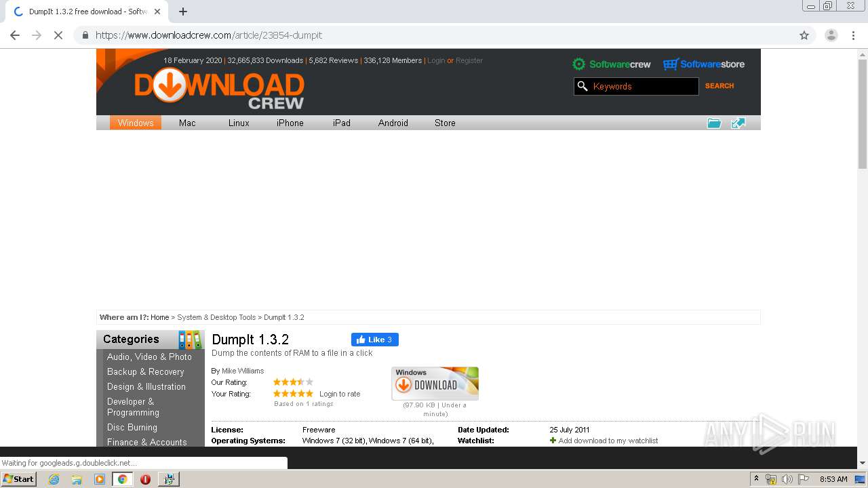Click the Categories binders icon
This screenshot has height=488, width=868.
tap(190, 340)
